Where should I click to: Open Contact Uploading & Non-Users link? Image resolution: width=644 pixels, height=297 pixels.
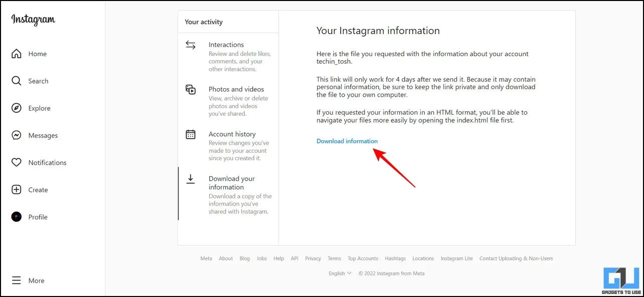click(x=516, y=258)
